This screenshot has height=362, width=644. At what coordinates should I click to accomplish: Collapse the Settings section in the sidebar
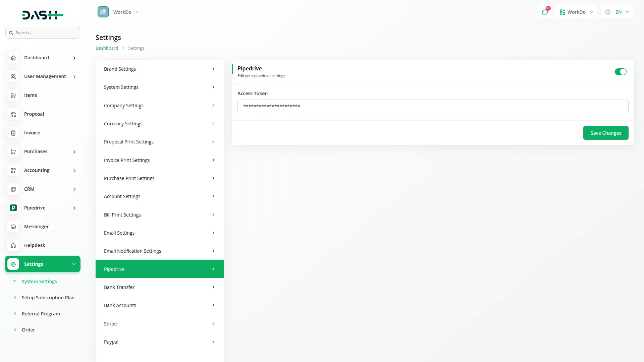pos(74,264)
